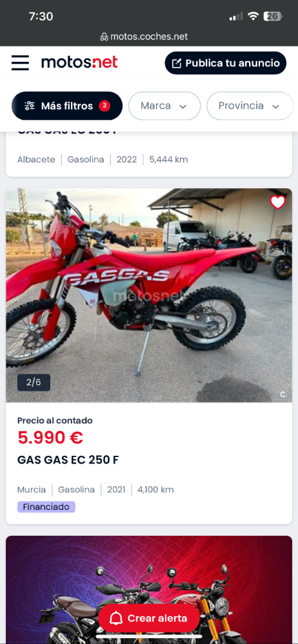Image resolution: width=298 pixels, height=644 pixels.
Task: Click the filter sliders icon
Action: pos(30,106)
